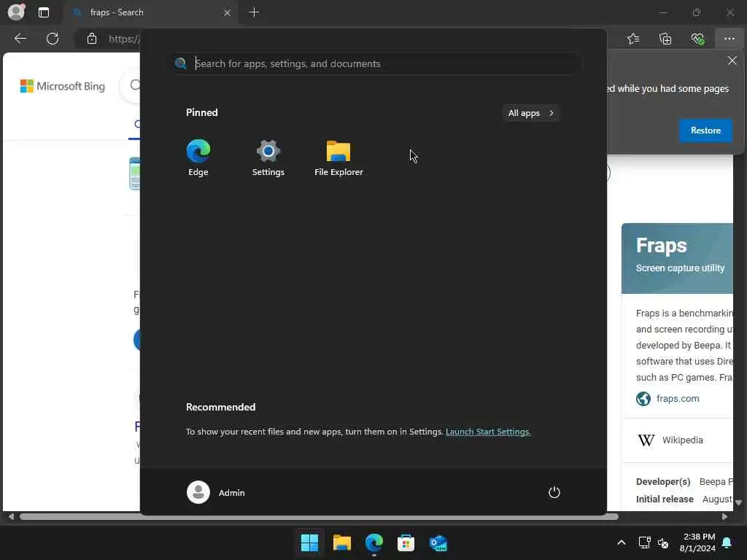Click Restore in the Edge popup
Image resolution: width=747 pixels, height=560 pixels.
[705, 131]
